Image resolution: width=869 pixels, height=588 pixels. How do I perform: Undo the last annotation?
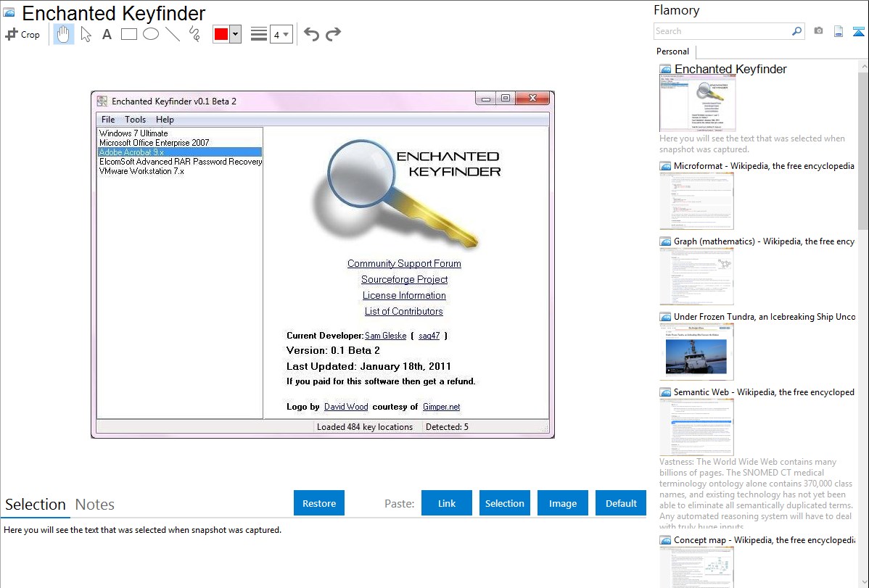pyautogui.click(x=311, y=34)
